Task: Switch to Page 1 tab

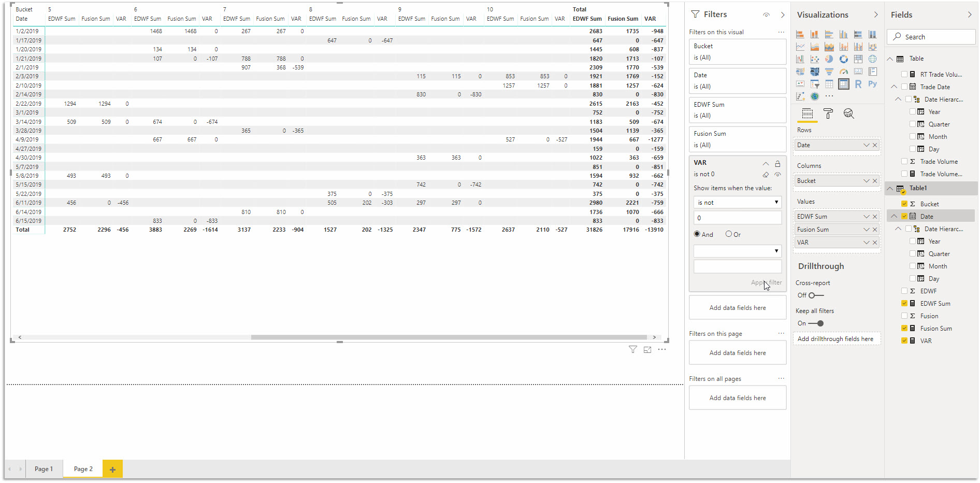Action: click(x=44, y=469)
